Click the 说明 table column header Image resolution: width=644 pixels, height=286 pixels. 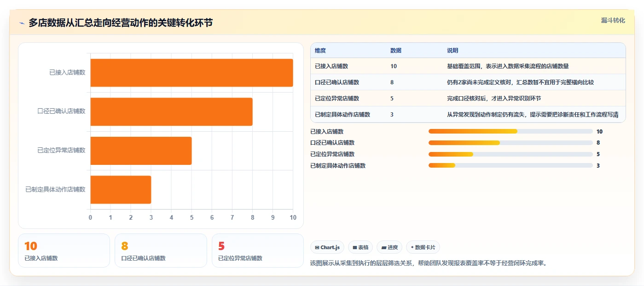pos(453,50)
